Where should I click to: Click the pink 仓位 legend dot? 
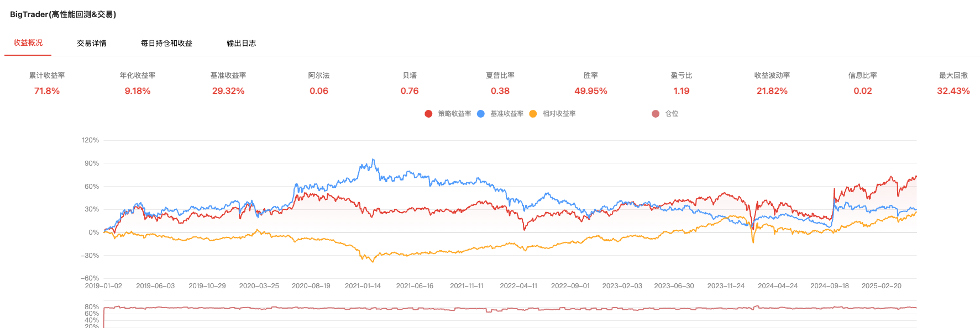tap(656, 114)
